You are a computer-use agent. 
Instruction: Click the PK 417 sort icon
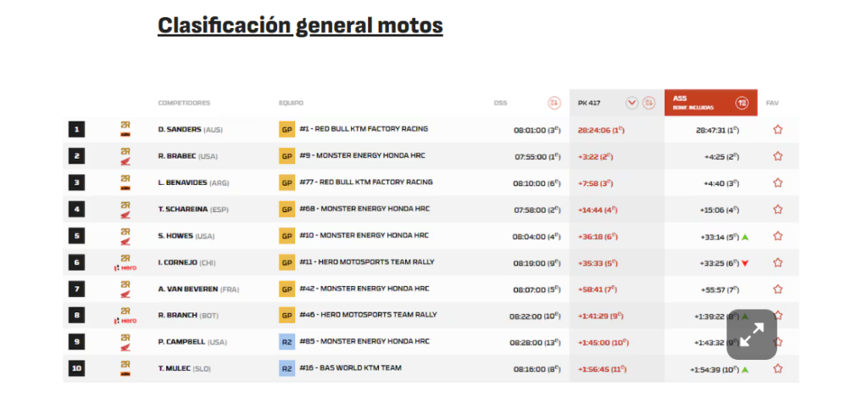coord(648,103)
